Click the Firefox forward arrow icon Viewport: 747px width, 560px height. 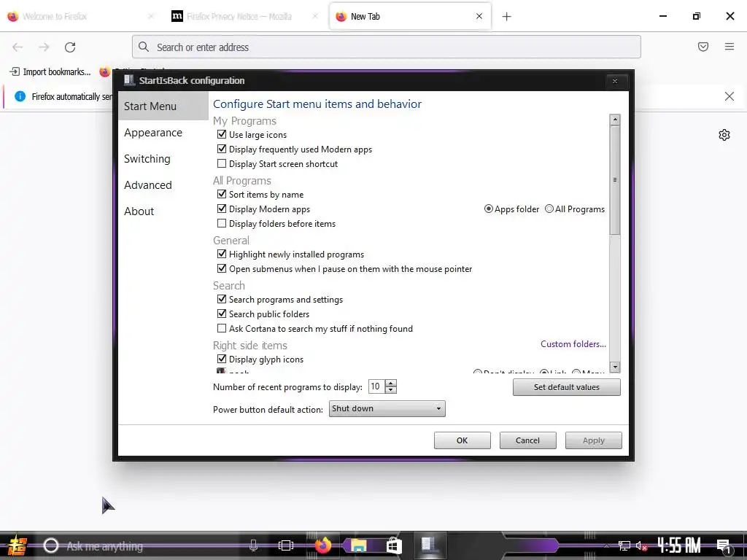pos(44,47)
